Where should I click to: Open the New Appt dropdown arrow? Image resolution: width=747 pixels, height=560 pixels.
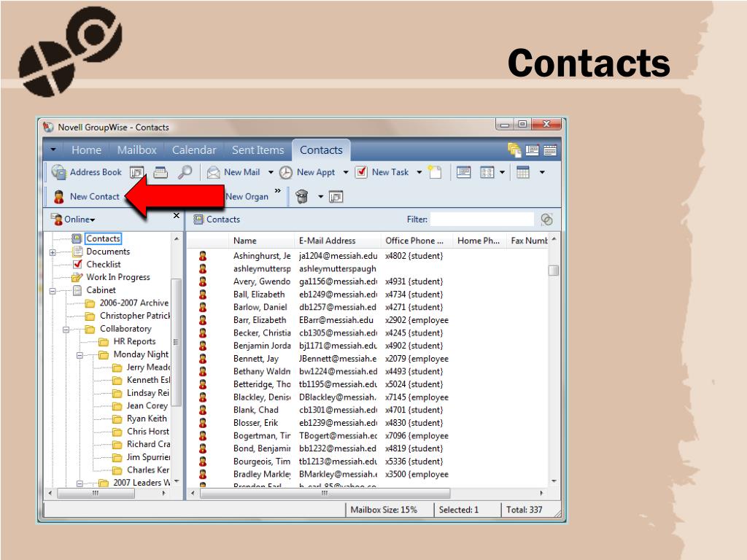click(x=346, y=172)
